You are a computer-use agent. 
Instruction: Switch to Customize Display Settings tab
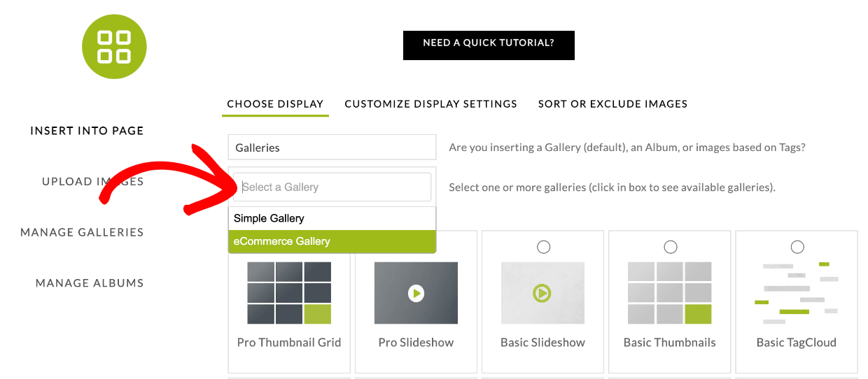tap(430, 104)
